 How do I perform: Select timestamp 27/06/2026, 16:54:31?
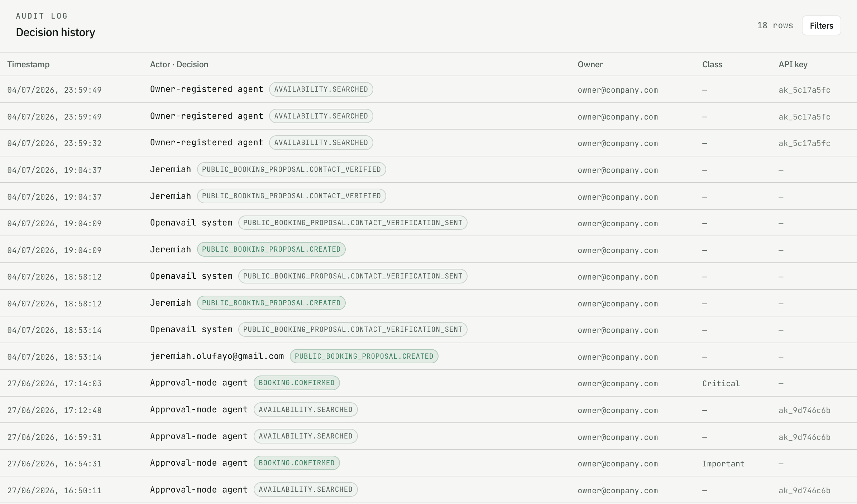click(x=54, y=464)
